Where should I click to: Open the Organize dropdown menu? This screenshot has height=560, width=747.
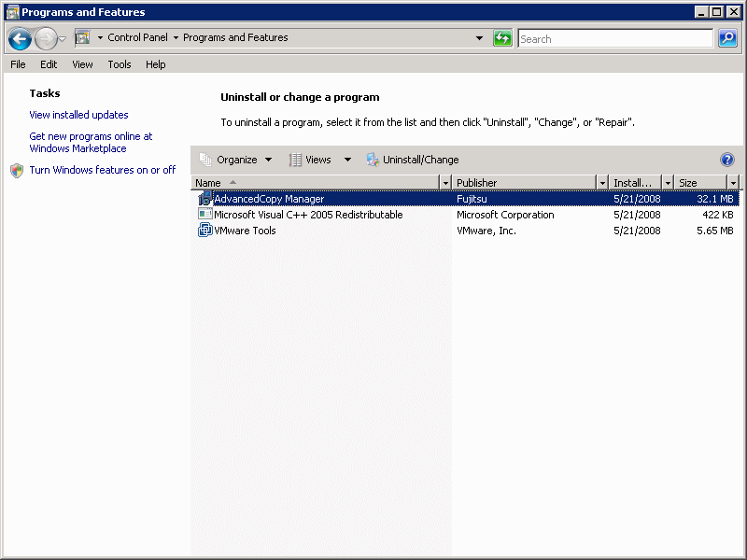[236, 160]
